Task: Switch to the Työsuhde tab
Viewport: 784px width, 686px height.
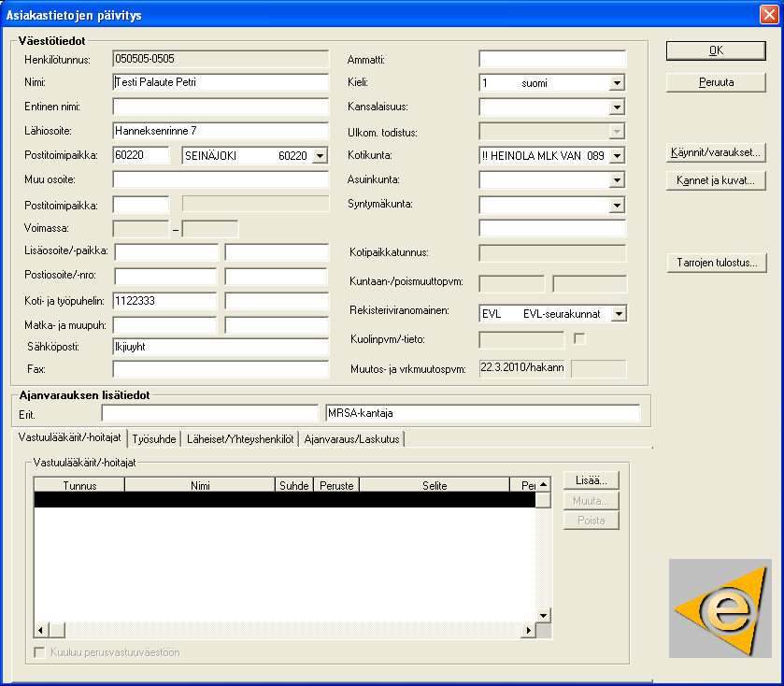Action: (154, 439)
